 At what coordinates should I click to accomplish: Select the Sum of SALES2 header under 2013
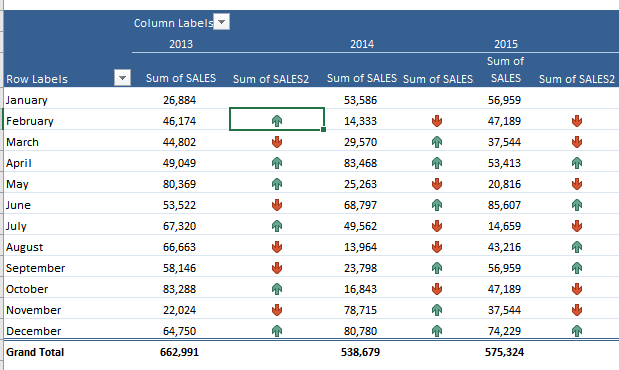(271, 79)
